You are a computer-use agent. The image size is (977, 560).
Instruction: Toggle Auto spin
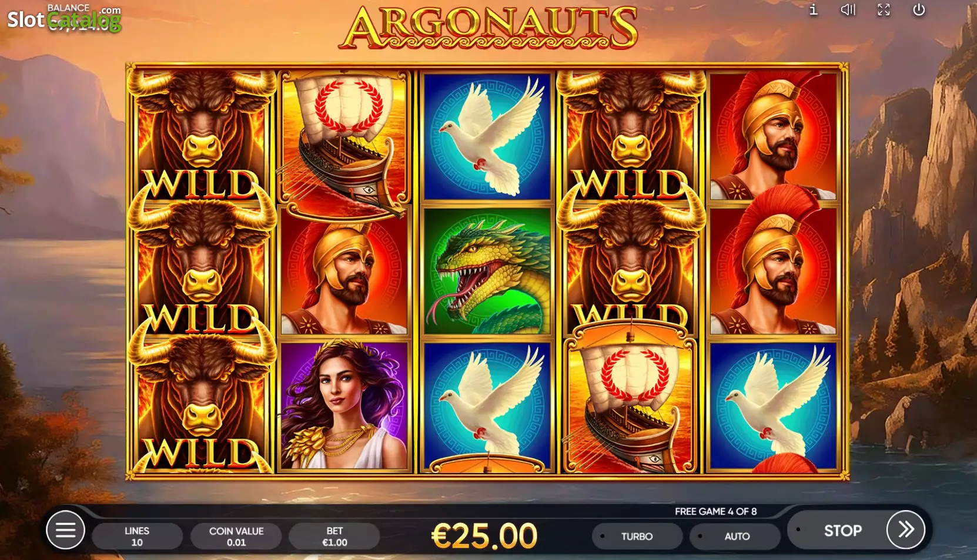(x=735, y=536)
